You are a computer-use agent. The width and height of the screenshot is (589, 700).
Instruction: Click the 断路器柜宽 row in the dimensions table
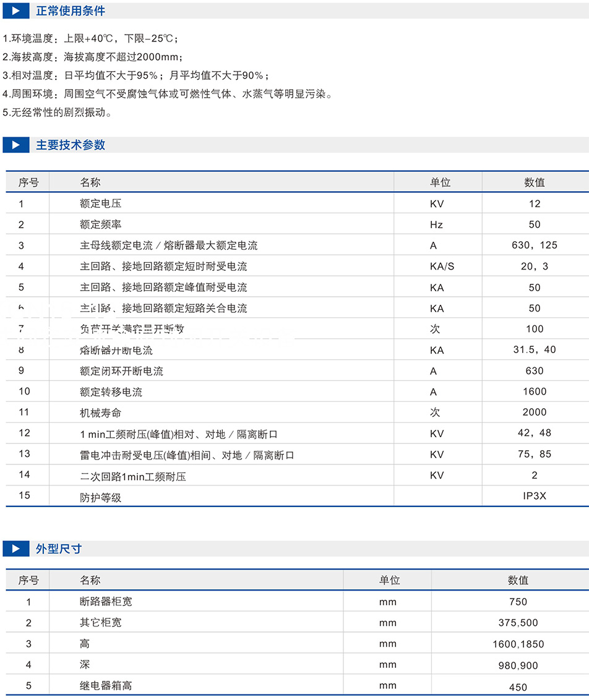(106, 602)
